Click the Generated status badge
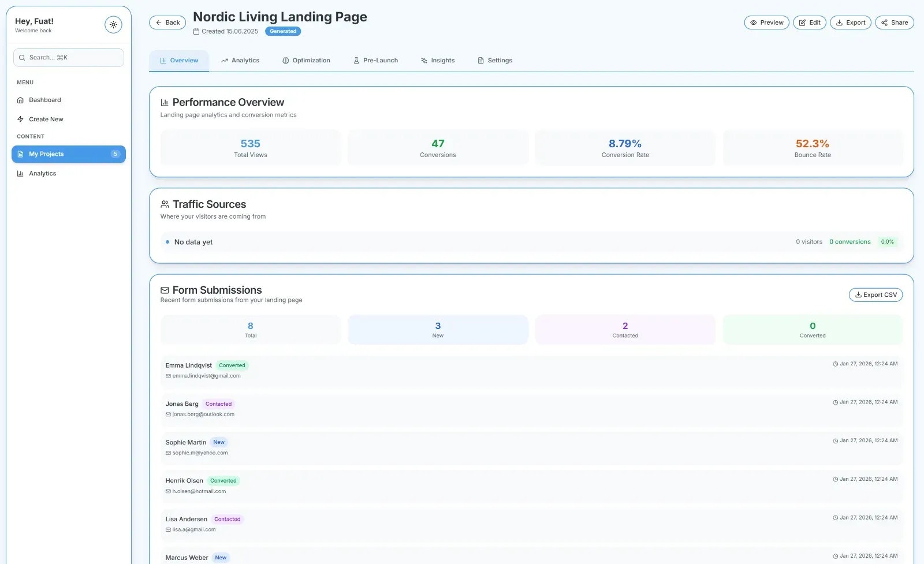The height and width of the screenshot is (564, 924). [x=282, y=31]
